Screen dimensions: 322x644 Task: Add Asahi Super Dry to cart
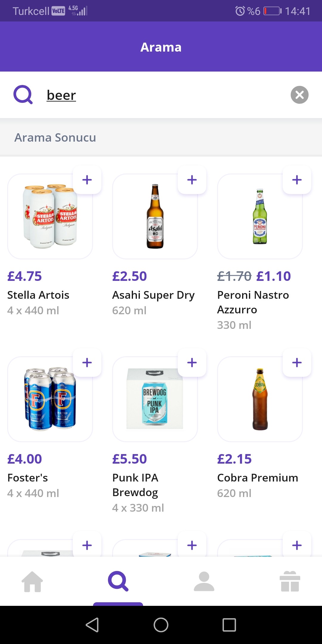click(x=192, y=180)
